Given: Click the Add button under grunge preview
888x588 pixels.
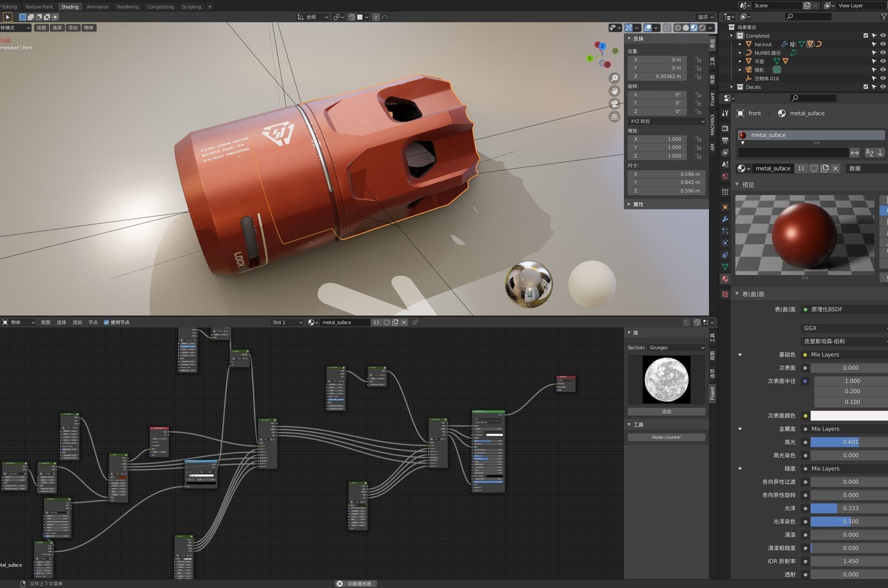Looking at the screenshot, I should (666, 412).
